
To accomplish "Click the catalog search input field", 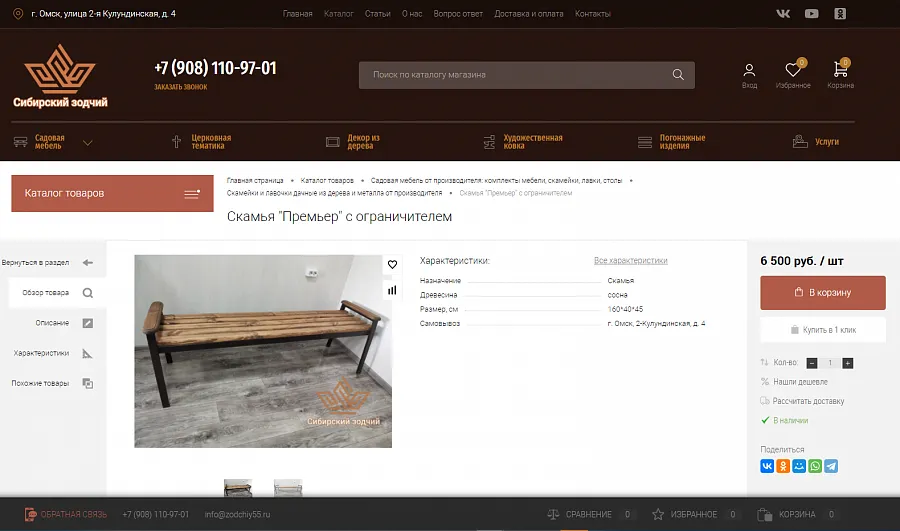I will coord(526,75).
